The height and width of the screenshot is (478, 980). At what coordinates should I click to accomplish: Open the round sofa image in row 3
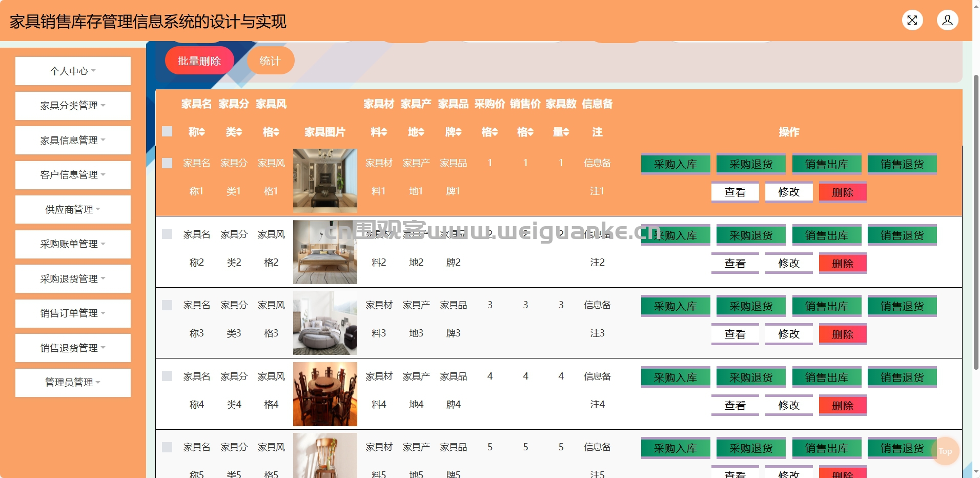(x=325, y=323)
